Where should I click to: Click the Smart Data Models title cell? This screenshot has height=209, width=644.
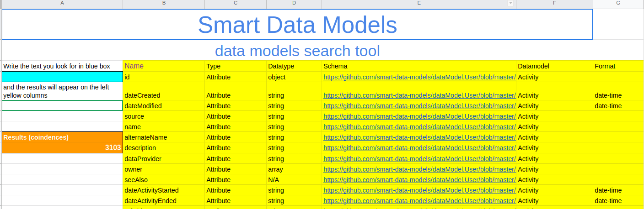(297, 25)
